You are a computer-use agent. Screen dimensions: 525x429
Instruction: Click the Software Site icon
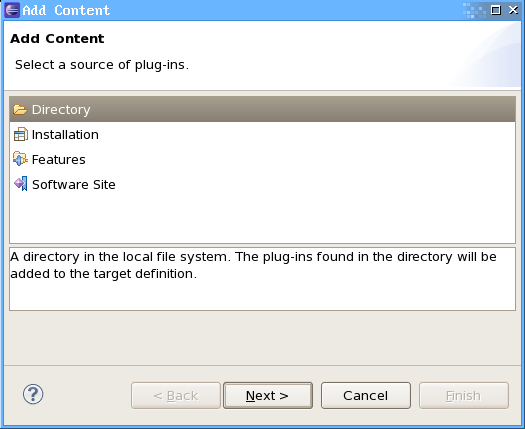point(20,184)
